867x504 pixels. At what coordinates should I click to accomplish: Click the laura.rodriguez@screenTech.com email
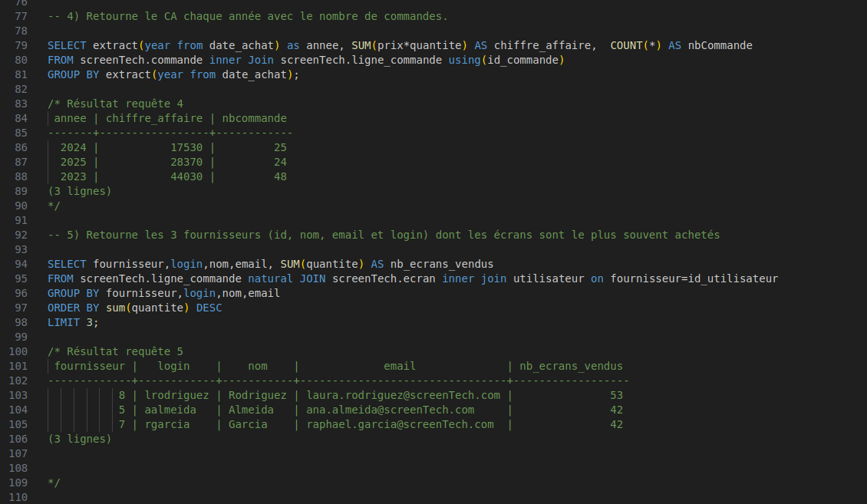pos(403,395)
